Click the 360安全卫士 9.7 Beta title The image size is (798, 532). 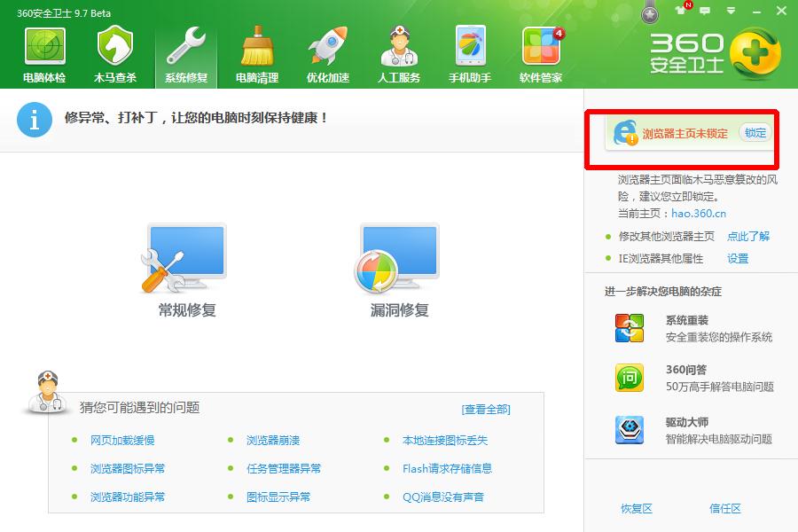pyautogui.click(x=64, y=13)
